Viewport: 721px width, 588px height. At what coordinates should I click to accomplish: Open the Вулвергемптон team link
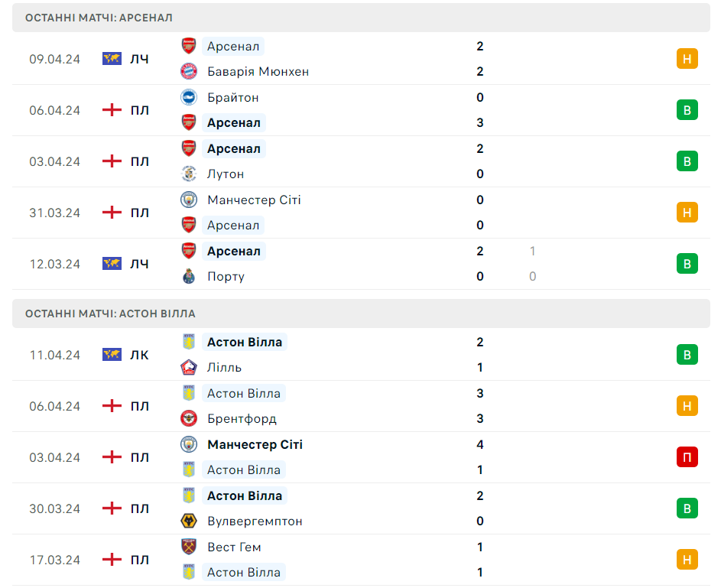(x=255, y=521)
